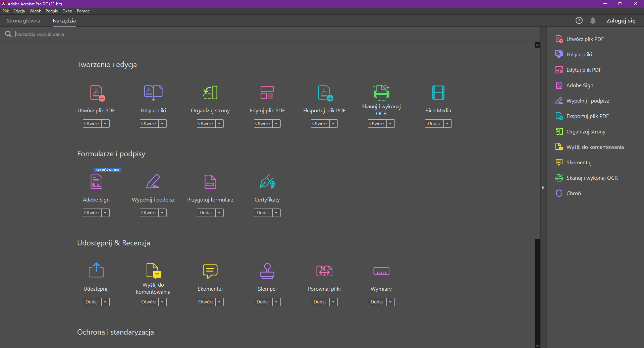The image size is (644, 348).
Task: Click Zaloguj się to sign in
Action: tap(621, 21)
